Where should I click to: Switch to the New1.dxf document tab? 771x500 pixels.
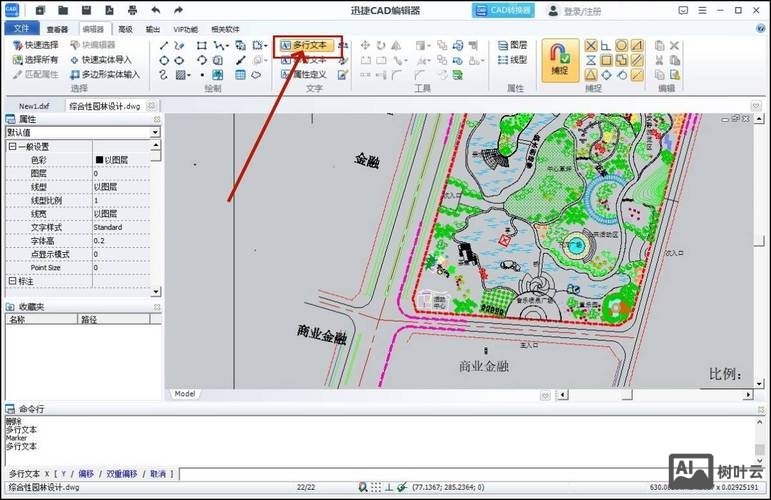pyautogui.click(x=34, y=105)
